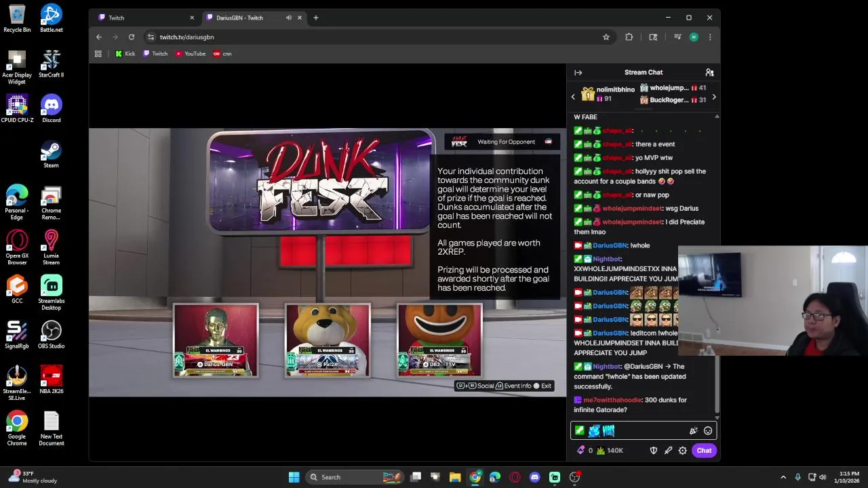
Task: Open YouTube bookmark
Action: [x=191, y=54]
